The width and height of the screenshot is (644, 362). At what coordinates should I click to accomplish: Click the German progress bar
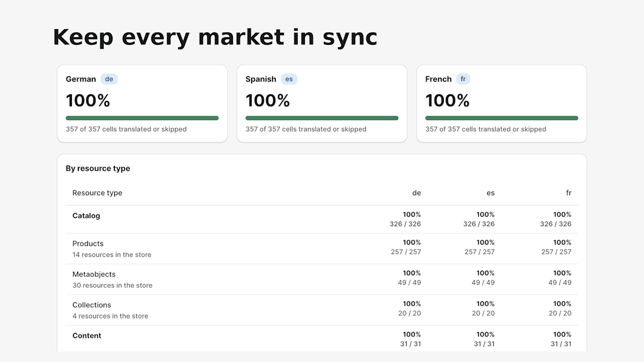142,118
